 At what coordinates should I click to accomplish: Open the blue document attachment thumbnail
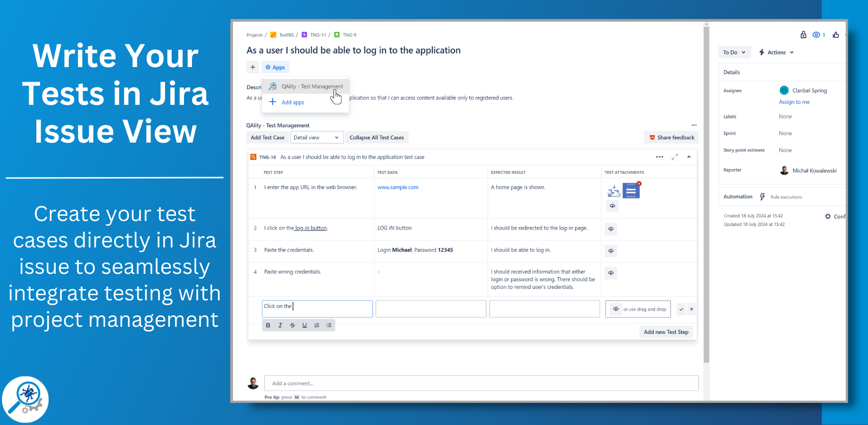click(x=631, y=191)
